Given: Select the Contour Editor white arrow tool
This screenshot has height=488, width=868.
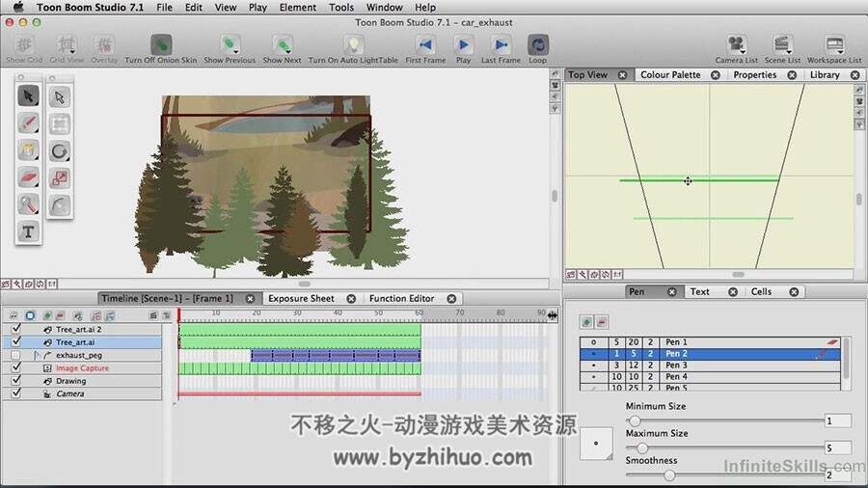Looking at the screenshot, I should pyautogui.click(x=59, y=97).
